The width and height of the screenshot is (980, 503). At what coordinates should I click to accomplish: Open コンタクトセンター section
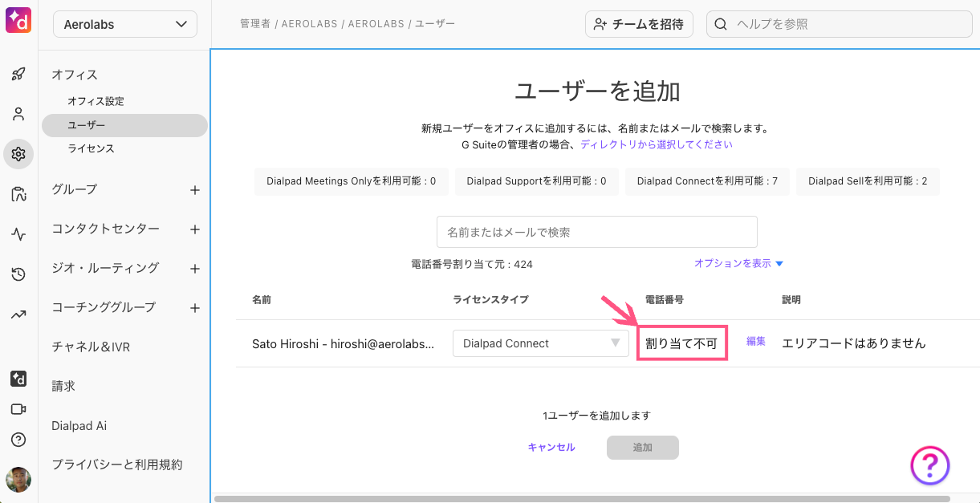click(105, 229)
